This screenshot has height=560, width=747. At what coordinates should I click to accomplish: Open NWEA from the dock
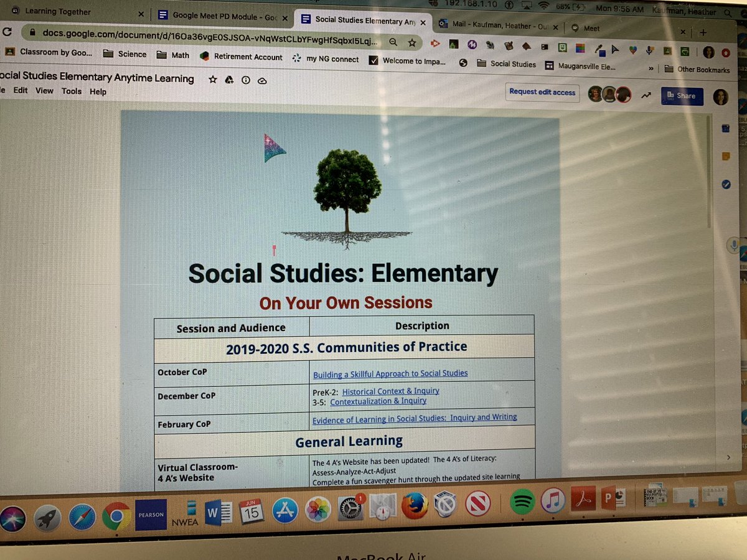pyautogui.click(x=186, y=515)
